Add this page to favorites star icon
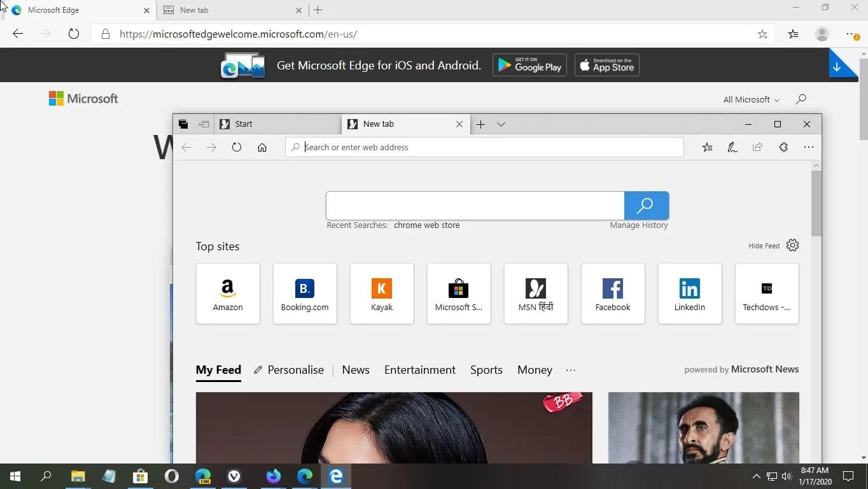The height and width of the screenshot is (489, 868). 762,34
